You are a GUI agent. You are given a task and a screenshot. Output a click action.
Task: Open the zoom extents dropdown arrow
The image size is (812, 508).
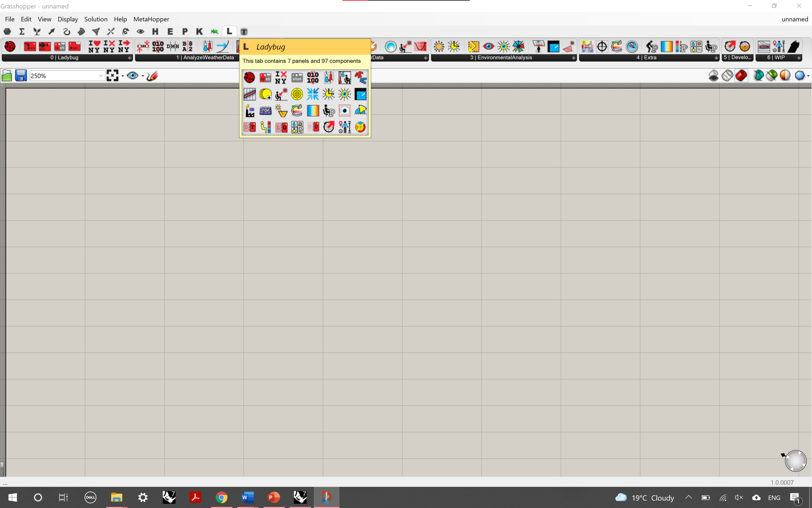122,76
